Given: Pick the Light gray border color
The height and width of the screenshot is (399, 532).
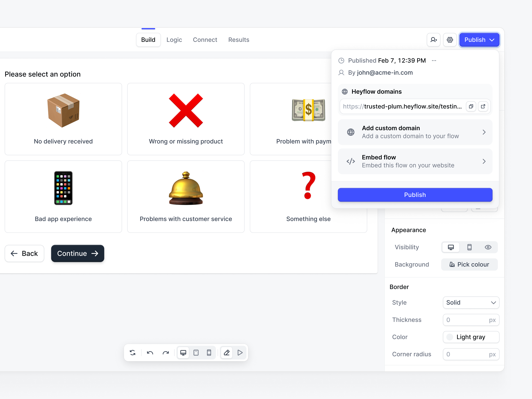Looking at the screenshot, I should 471,337.
